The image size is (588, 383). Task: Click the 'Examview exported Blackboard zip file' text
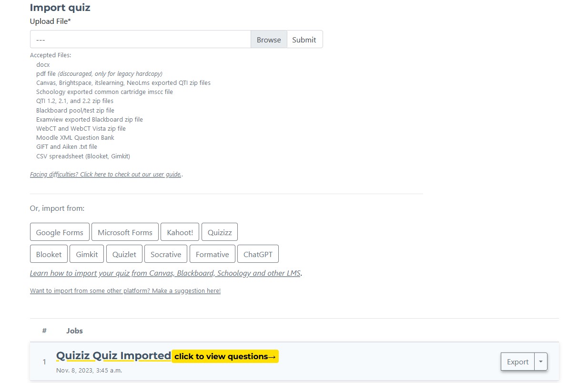(x=90, y=120)
